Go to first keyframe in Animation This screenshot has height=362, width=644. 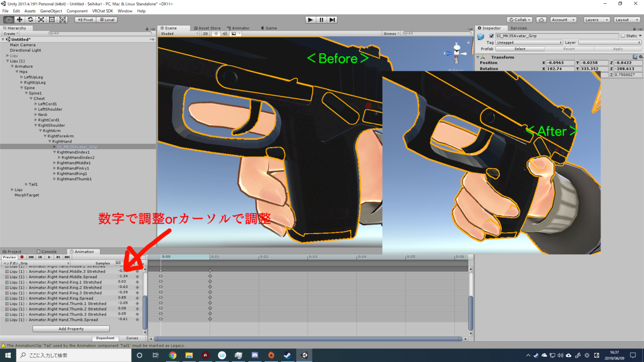coord(31,257)
